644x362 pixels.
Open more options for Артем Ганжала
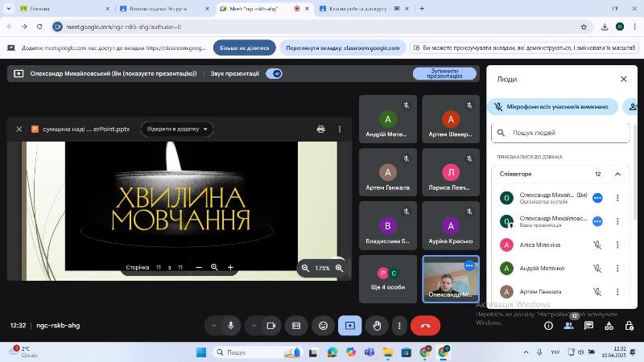tap(617, 292)
